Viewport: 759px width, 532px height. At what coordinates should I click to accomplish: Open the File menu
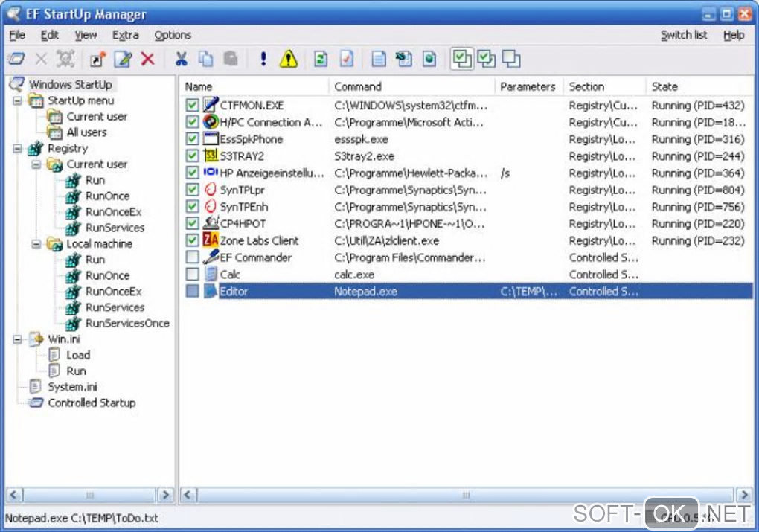click(x=17, y=35)
